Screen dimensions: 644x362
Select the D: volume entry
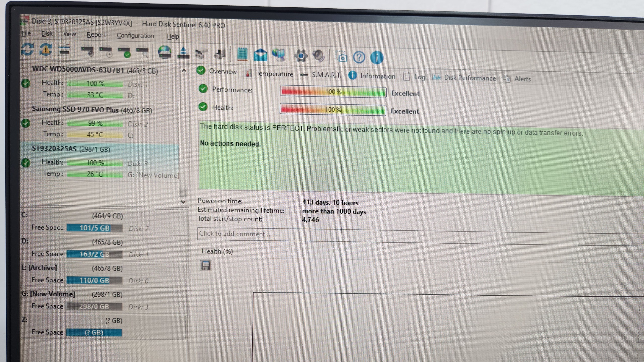coord(104,248)
